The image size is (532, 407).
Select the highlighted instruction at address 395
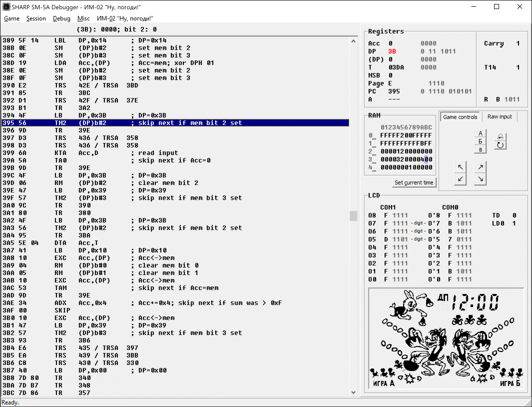[x=175, y=123]
